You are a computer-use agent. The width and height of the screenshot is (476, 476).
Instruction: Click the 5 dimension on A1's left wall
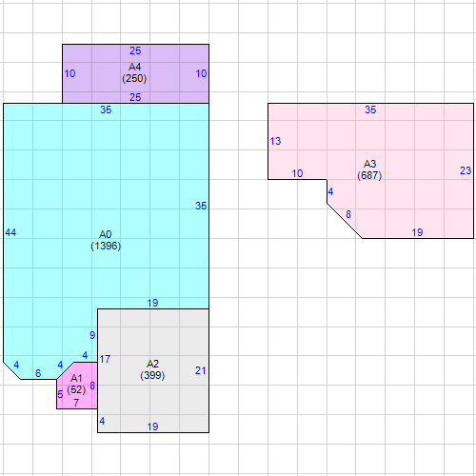tap(60, 394)
